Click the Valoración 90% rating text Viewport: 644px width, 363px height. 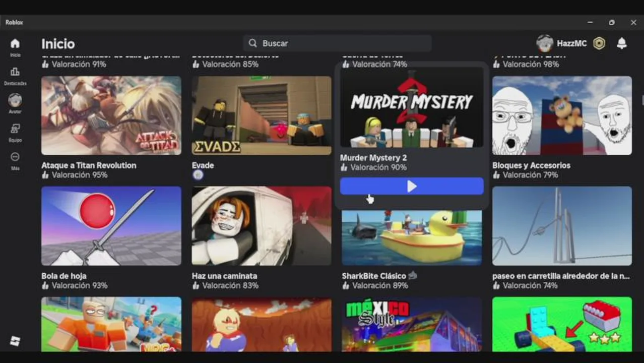click(378, 167)
